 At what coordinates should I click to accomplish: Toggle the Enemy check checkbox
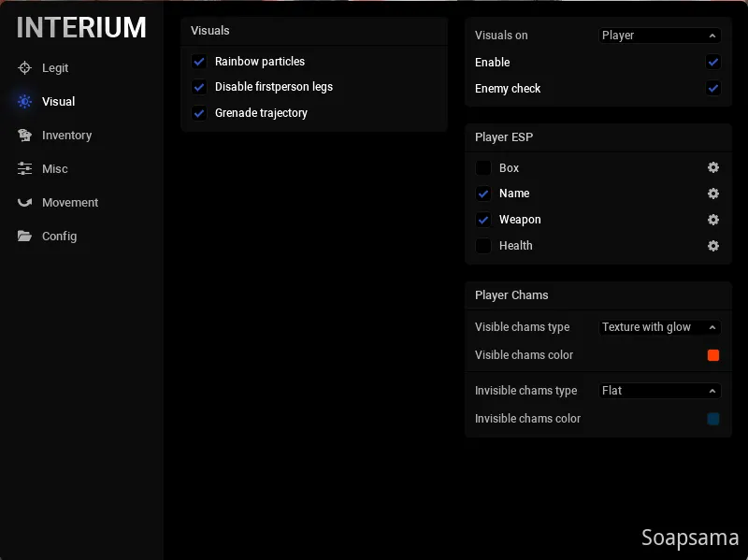point(713,89)
